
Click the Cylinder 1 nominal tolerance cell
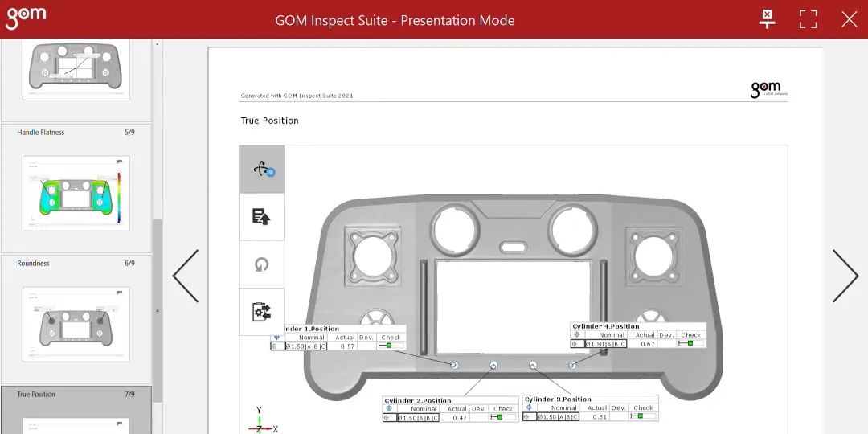306,346
